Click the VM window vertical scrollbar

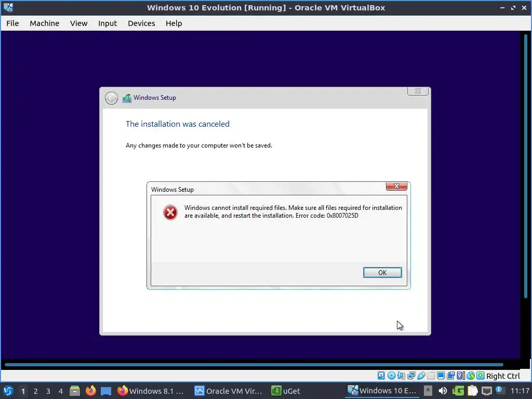[526, 166]
